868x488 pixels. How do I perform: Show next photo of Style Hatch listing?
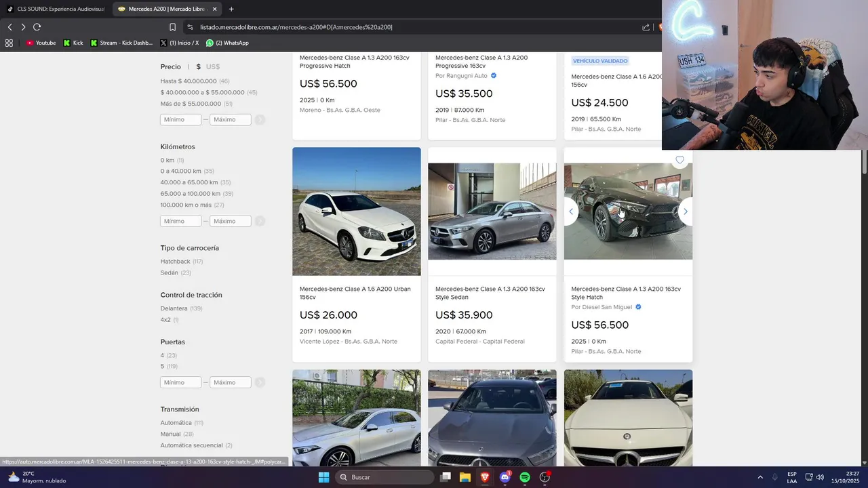point(685,211)
